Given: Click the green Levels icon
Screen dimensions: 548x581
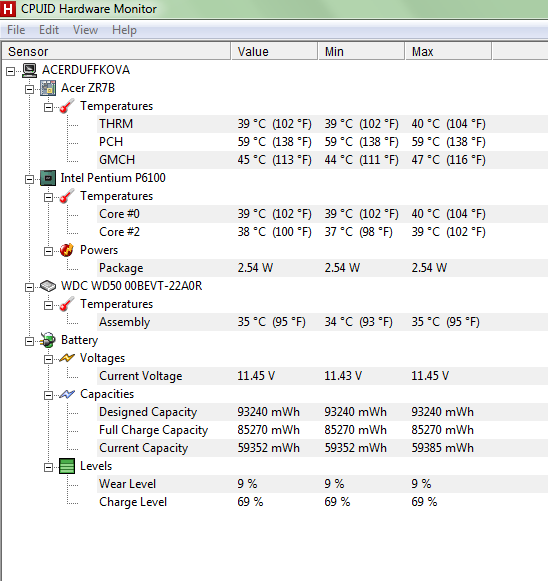Looking at the screenshot, I should (67, 466).
